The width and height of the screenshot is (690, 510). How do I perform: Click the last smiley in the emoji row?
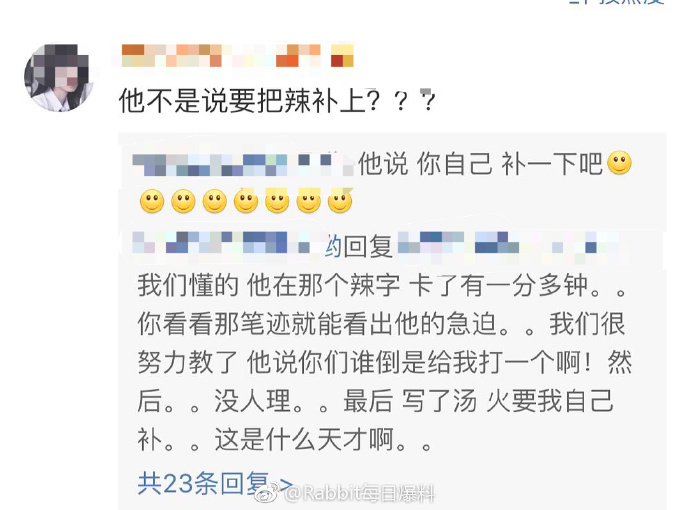click(340, 201)
